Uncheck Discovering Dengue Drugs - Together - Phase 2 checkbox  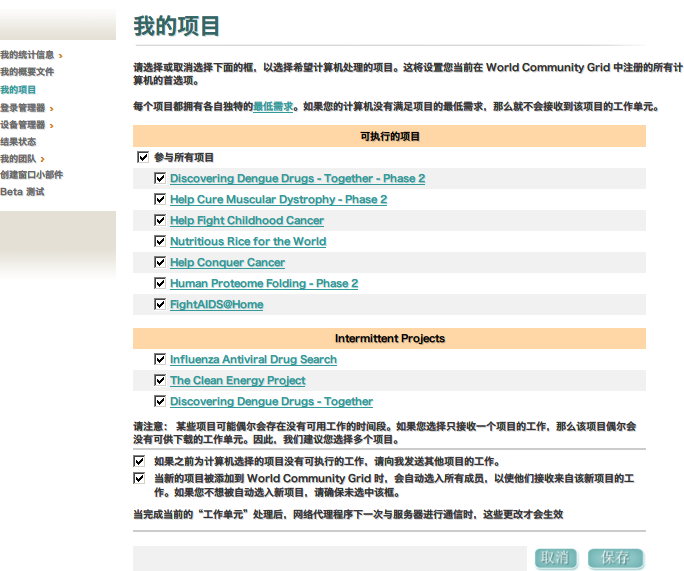point(160,178)
